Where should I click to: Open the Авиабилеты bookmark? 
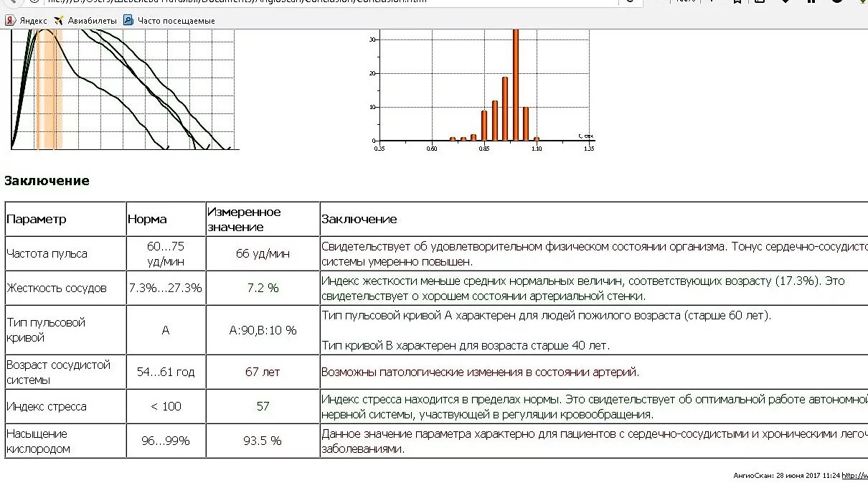[x=85, y=21]
